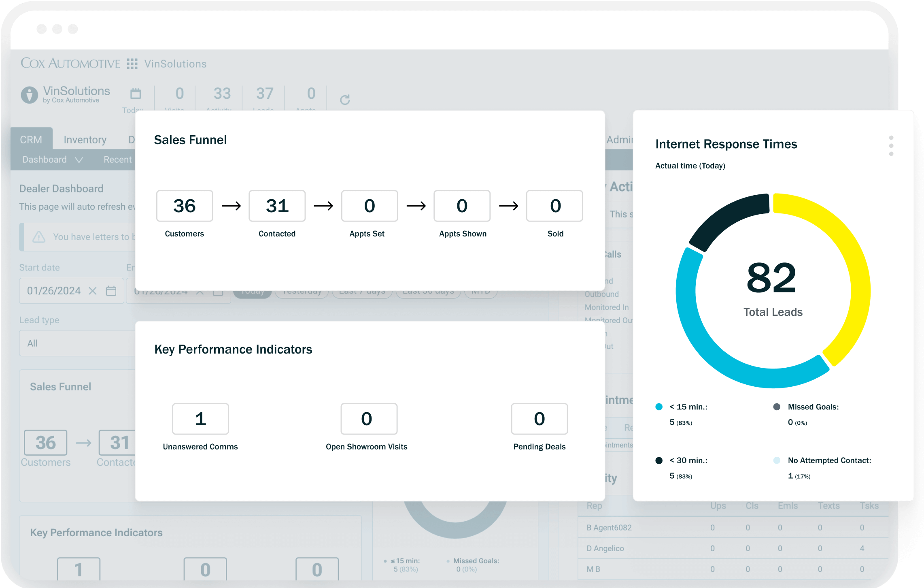Open the Cox Automotive app grid icon
924x588 pixels.
(x=132, y=64)
